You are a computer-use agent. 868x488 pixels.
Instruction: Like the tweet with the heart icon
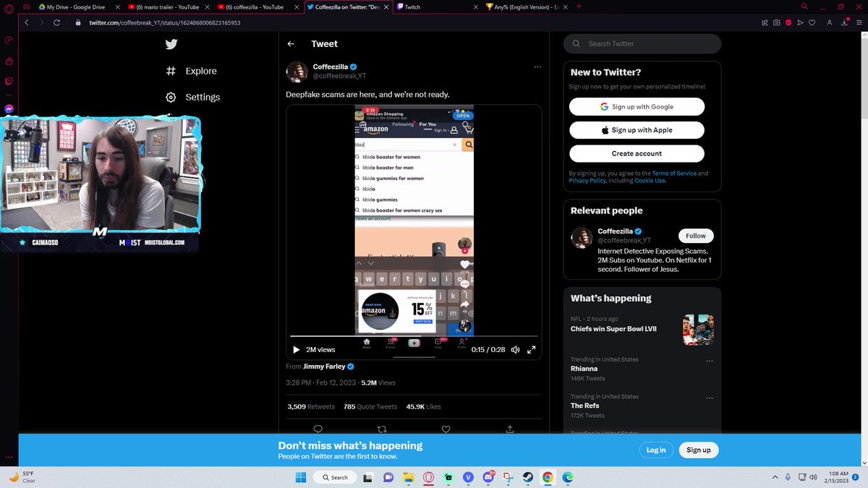tap(446, 429)
